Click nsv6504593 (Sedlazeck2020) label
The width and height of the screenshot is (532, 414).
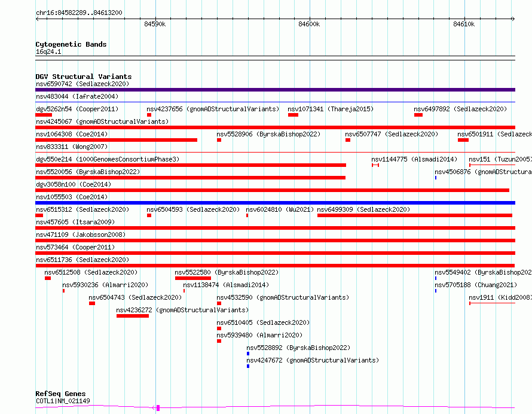[193, 209]
